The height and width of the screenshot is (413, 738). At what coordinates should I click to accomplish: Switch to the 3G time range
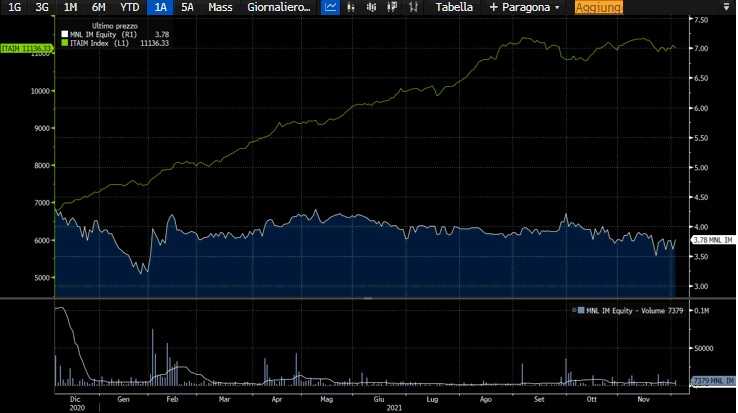pos(42,8)
